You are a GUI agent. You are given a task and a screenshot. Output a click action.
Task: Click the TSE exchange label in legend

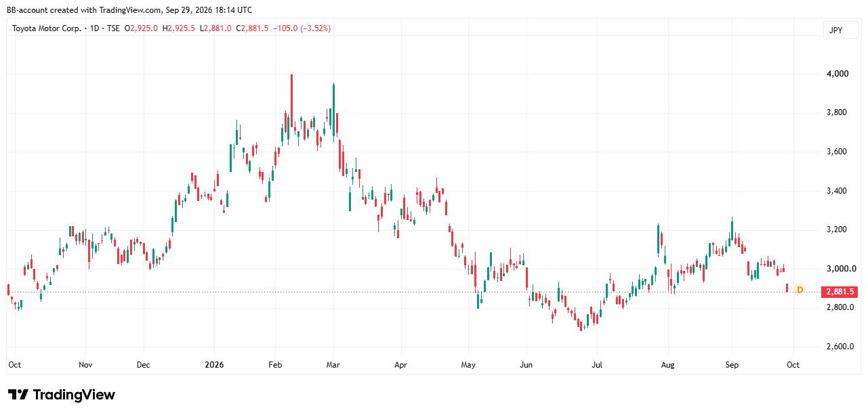(114, 28)
